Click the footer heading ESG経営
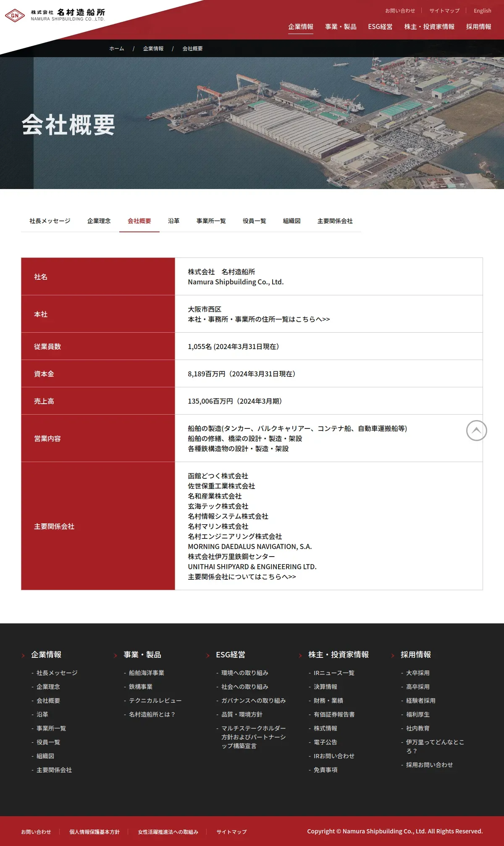 click(x=231, y=654)
